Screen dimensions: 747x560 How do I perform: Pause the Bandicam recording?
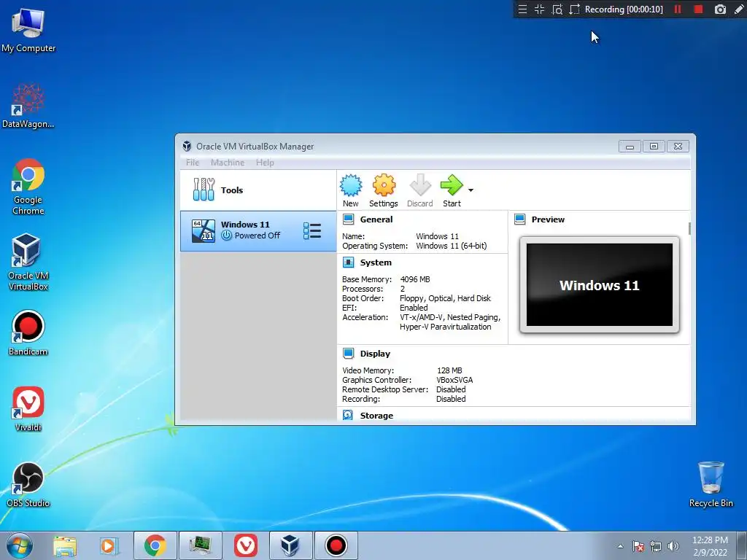click(x=678, y=9)
